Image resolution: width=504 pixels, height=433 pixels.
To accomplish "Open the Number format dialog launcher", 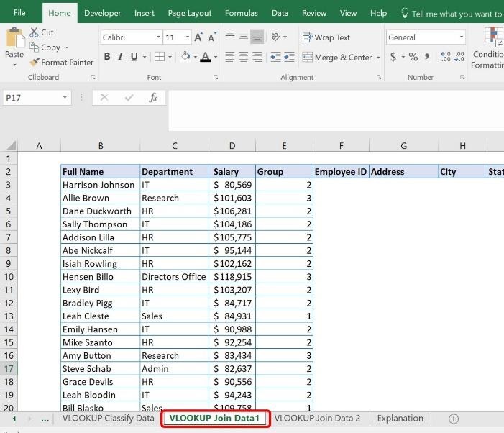I will (462, 77).
